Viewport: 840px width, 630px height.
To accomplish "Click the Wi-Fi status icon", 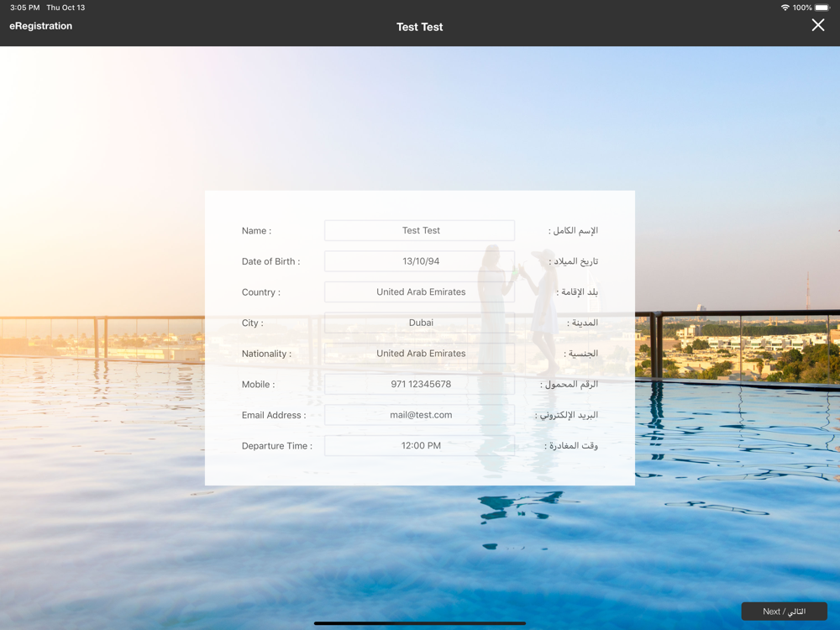I will tap(785, 8).
